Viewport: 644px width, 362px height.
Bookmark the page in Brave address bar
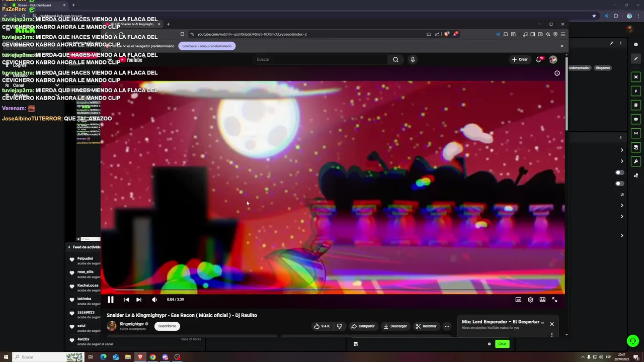pos(182,34)
